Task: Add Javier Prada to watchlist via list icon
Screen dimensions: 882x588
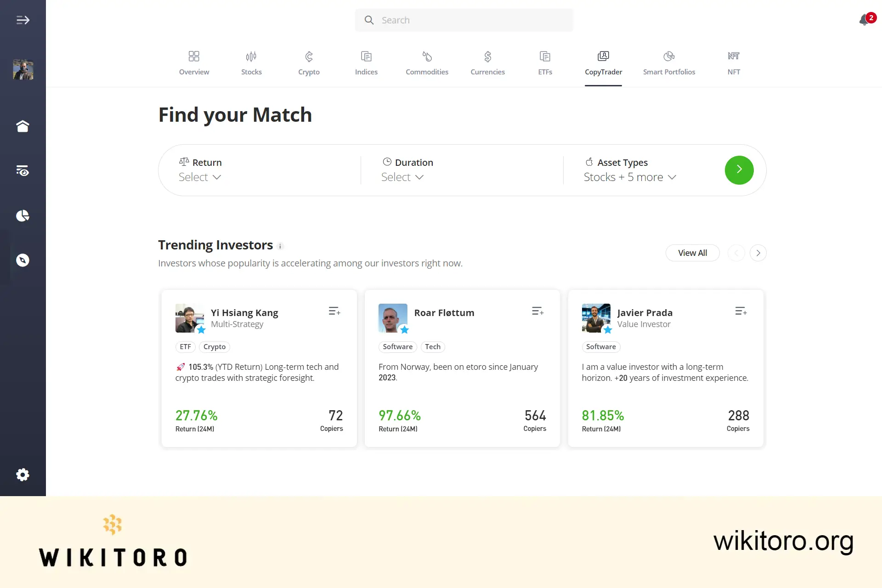Action: pyautogui.click(x=741, y=311)
